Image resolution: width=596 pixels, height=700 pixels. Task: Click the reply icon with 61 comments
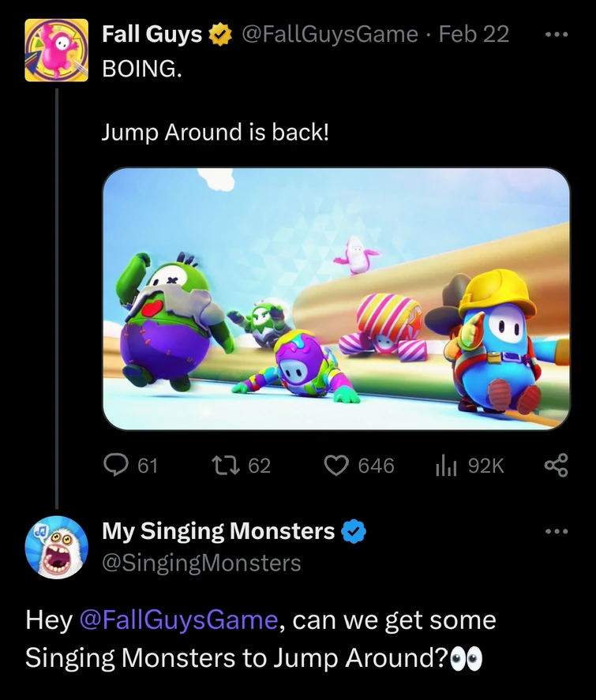pos(117,466)
